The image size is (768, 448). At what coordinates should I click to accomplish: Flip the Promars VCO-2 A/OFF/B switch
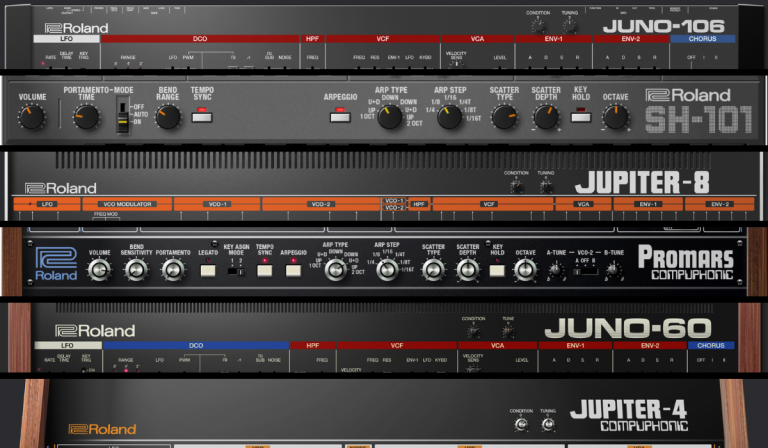[586, 271]
